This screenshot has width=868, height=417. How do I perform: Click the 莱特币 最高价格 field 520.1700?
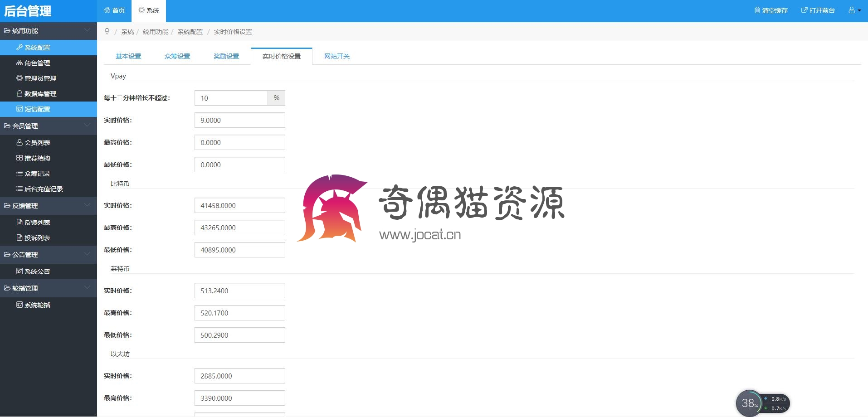pyautogui.click(x=240, y=313)
